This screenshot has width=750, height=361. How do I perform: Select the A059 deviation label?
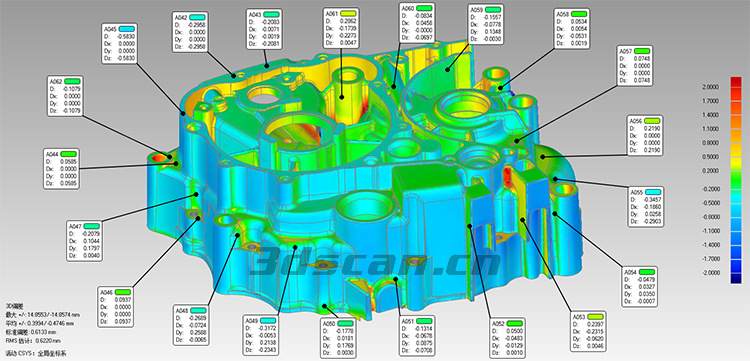[486, 24]
